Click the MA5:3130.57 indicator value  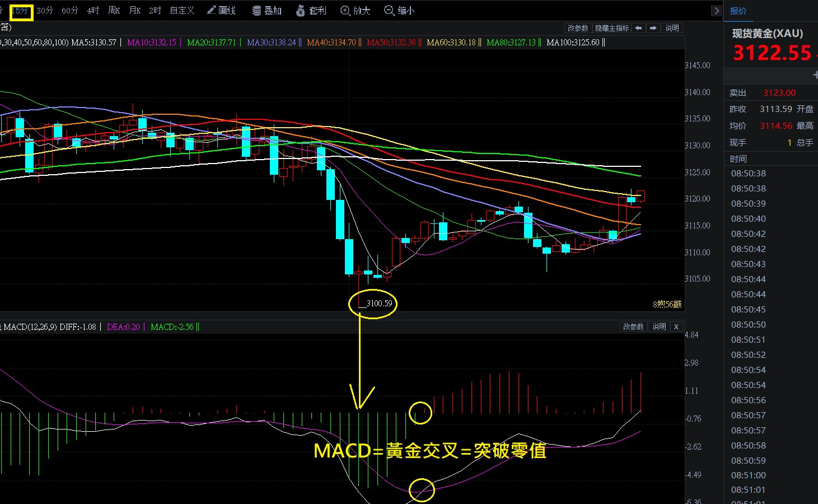pos(94,43)
